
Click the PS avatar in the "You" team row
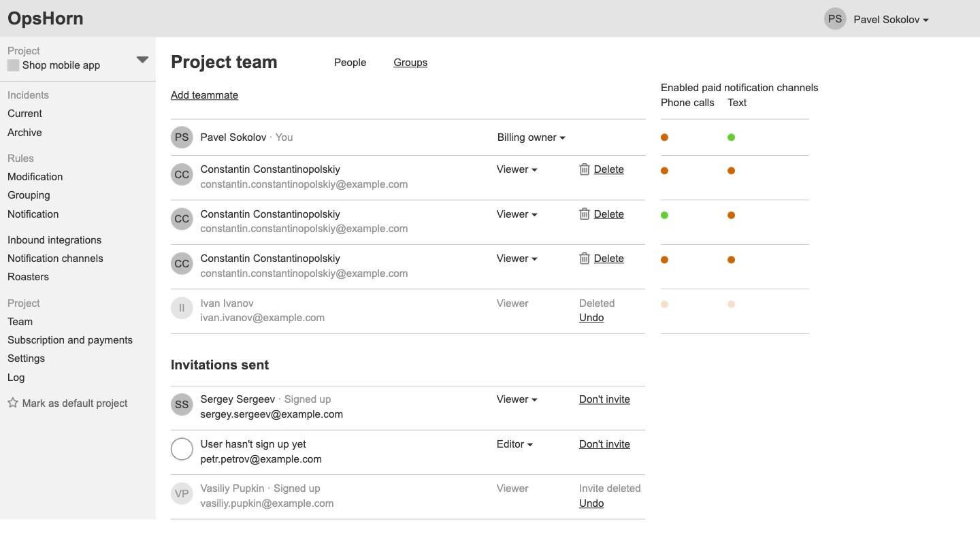pos(182,137)
